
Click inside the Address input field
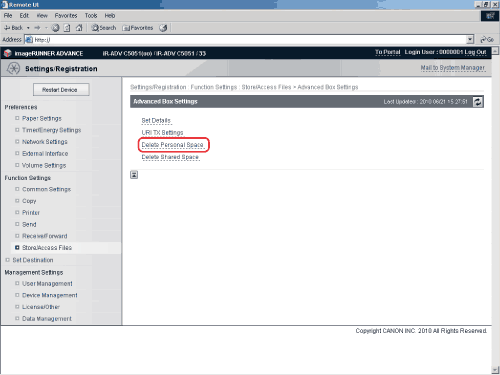coord(249,40)
